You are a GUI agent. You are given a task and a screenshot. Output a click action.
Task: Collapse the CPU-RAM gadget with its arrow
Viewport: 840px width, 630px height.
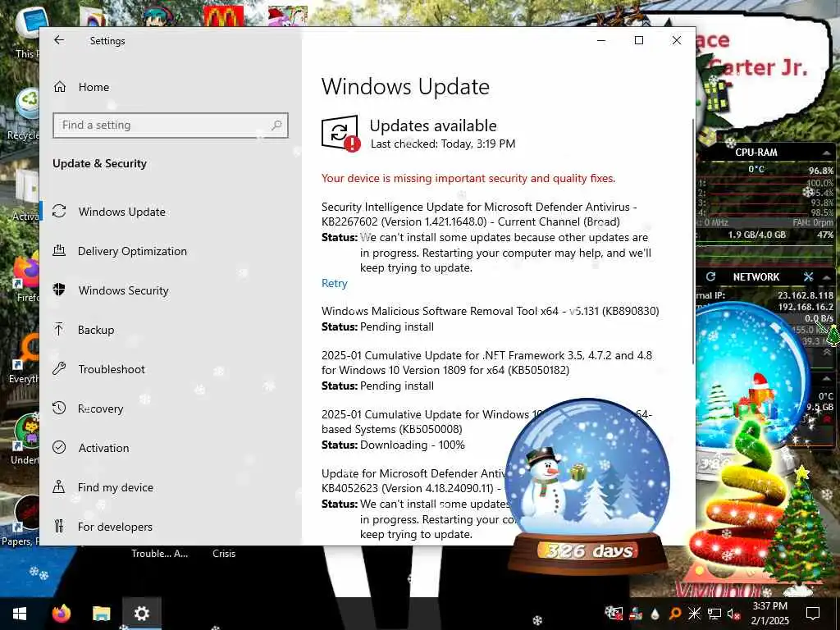(x=826, y=153)
